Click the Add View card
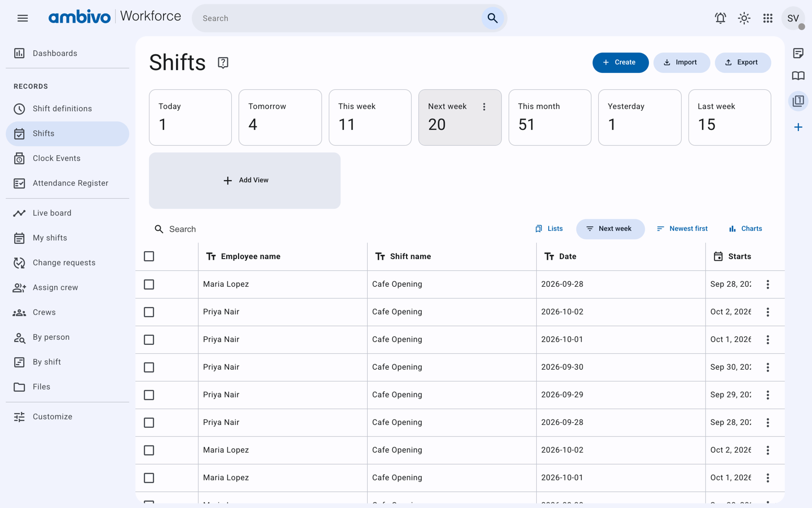The width and height of the screenshot is (812, 508). coord(245,181)
